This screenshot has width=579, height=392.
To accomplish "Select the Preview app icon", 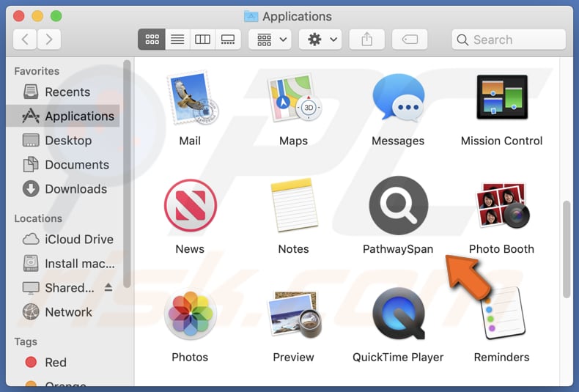I will pos(295,314).
